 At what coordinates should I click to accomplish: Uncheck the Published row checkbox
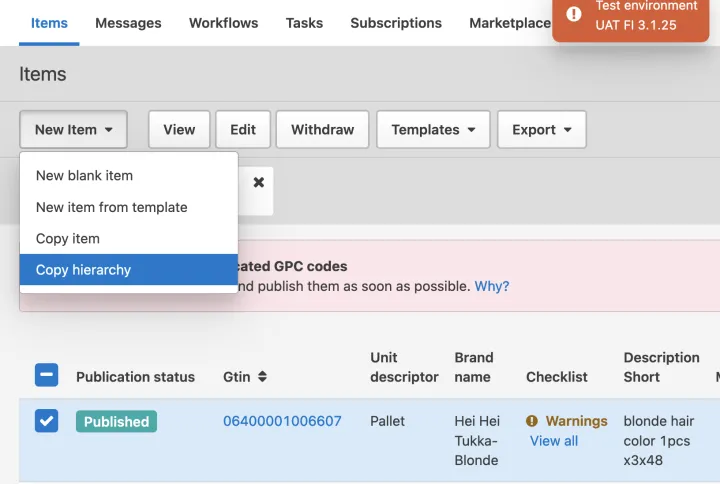point(47,421)
